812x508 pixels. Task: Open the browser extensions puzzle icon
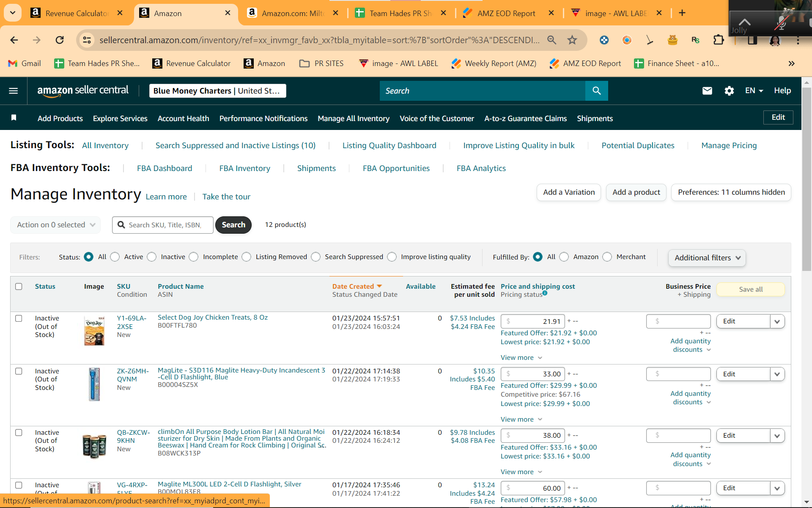719,40
